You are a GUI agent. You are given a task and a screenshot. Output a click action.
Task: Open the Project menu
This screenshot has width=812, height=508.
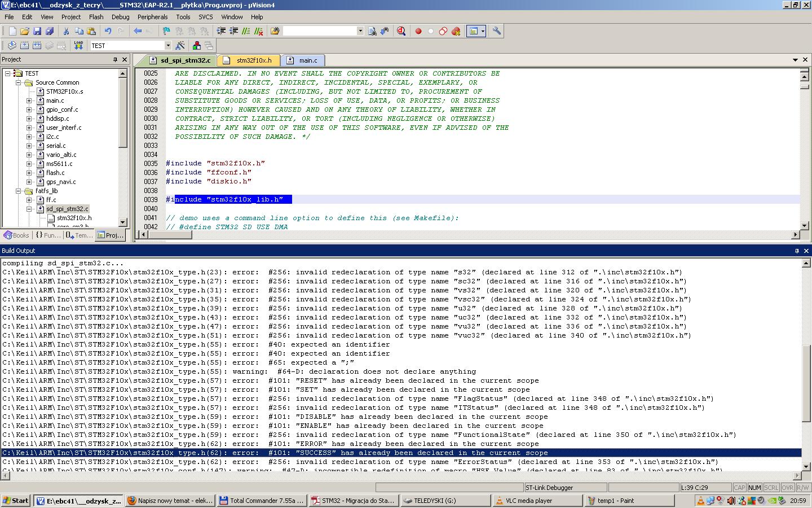point(71,17)
